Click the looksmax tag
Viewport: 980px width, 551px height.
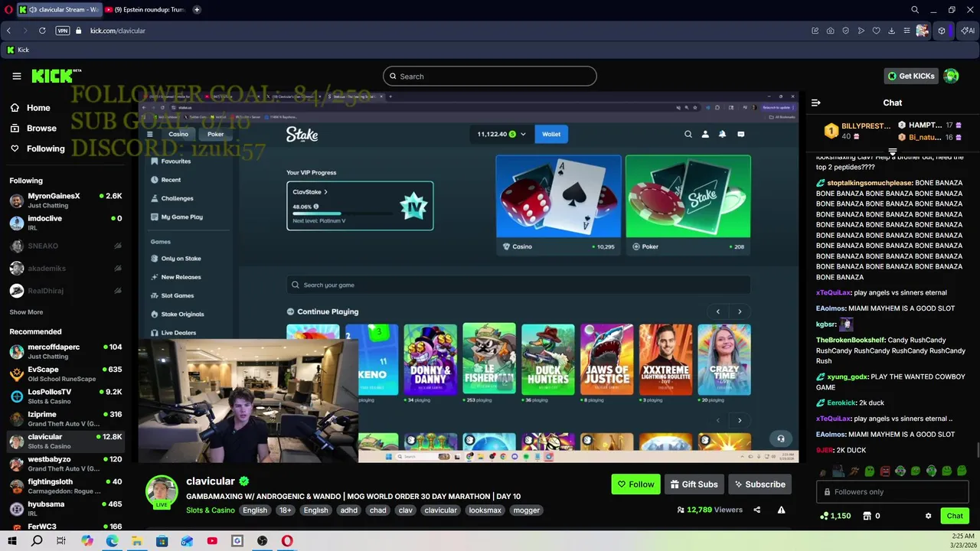(485, 510)
